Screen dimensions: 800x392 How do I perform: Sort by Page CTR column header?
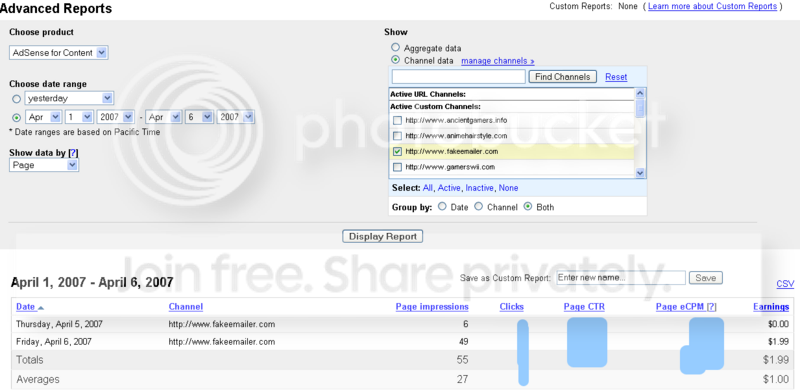[x=584, y=307]
